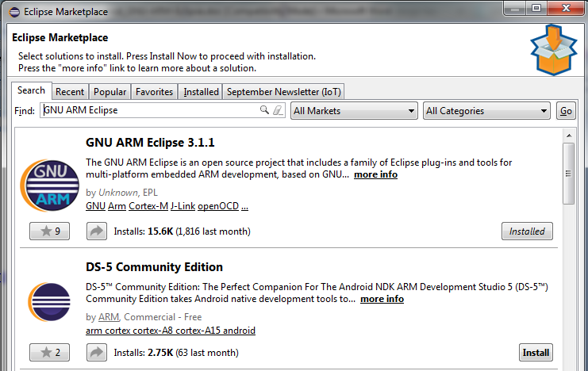Share the DS-5 Community Edition solution
588x371 pixels.
[97, 353]
